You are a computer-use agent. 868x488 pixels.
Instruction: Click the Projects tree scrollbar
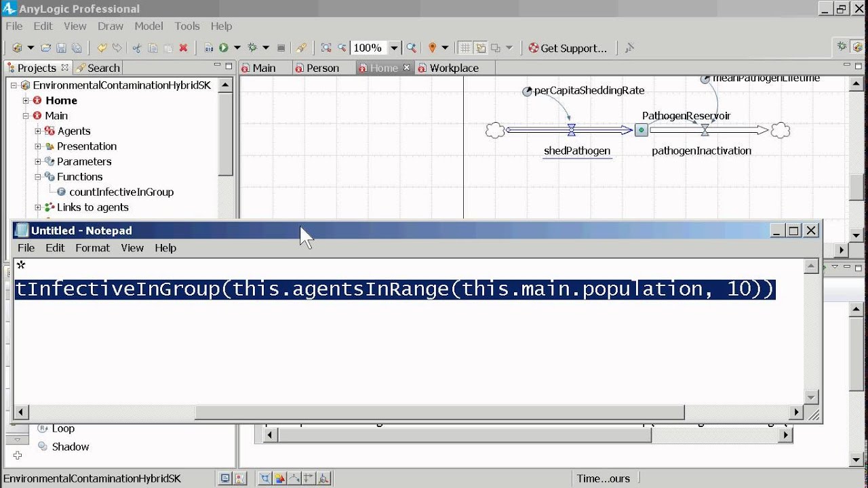point(225,134)
